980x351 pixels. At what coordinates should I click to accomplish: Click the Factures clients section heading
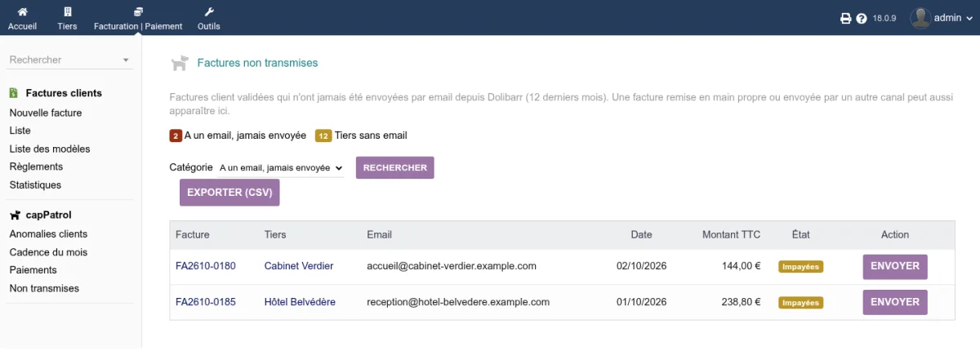pyautogui.click(x=64, y=93)
